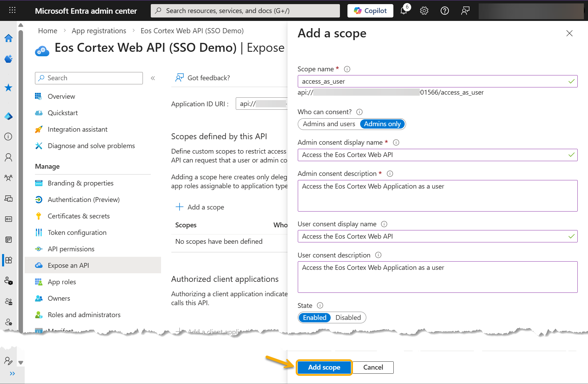Open Copilot
The width and height of the screenshot is (588, 384).
370,11
